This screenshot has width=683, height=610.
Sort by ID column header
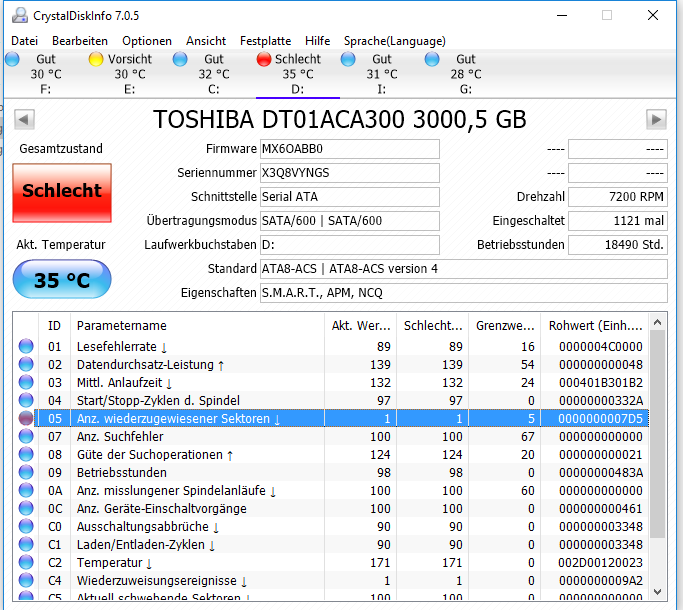click(54, 325)
